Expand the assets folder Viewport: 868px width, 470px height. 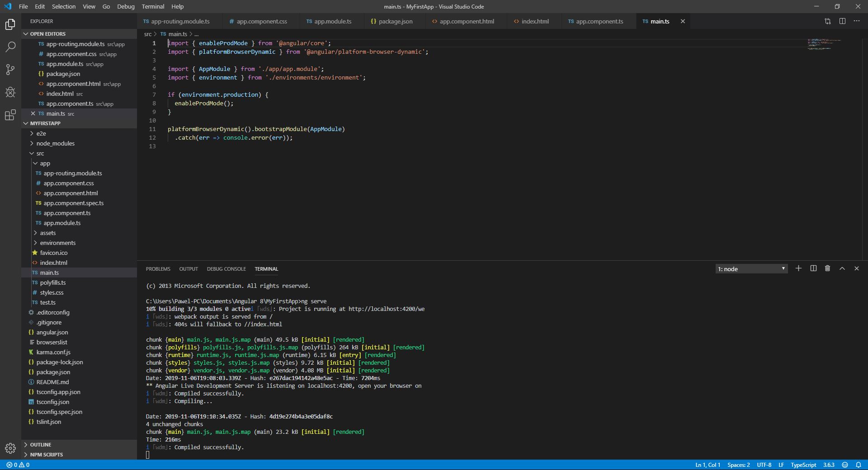[79, 233]
